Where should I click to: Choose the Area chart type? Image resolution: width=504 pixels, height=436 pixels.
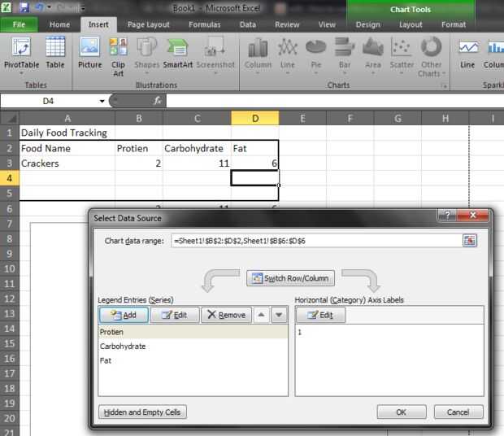[x=373, y=55]
